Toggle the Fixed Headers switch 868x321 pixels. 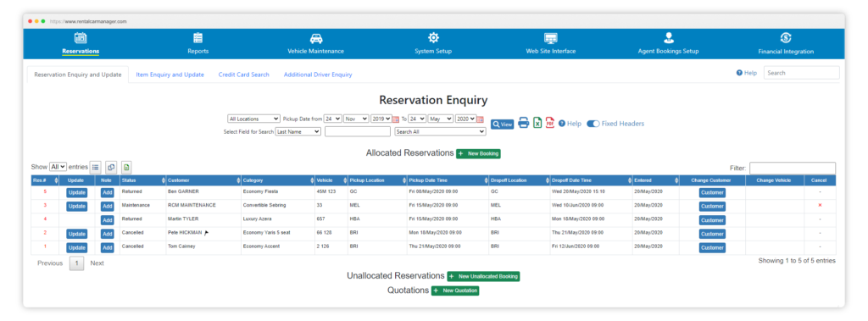point(593,124)
